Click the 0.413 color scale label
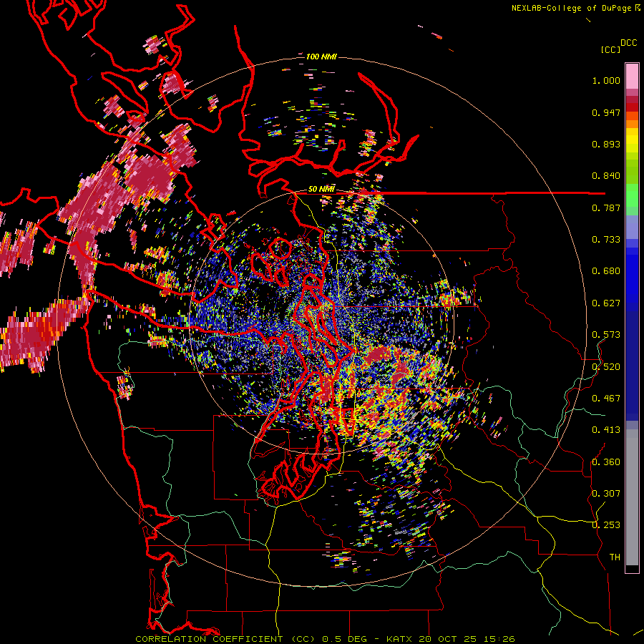The image size is (644, 644). pos(606,430)
